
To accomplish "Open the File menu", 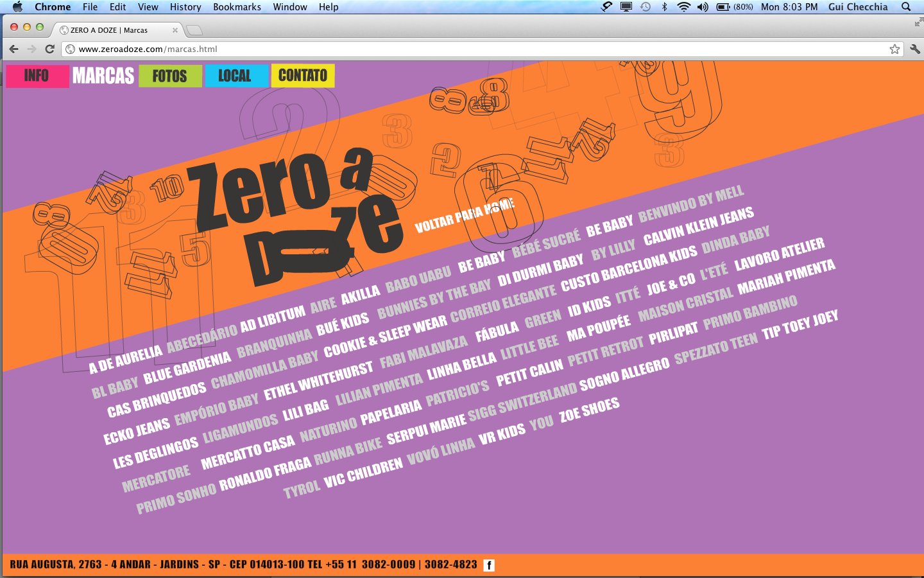I will 90,7.
